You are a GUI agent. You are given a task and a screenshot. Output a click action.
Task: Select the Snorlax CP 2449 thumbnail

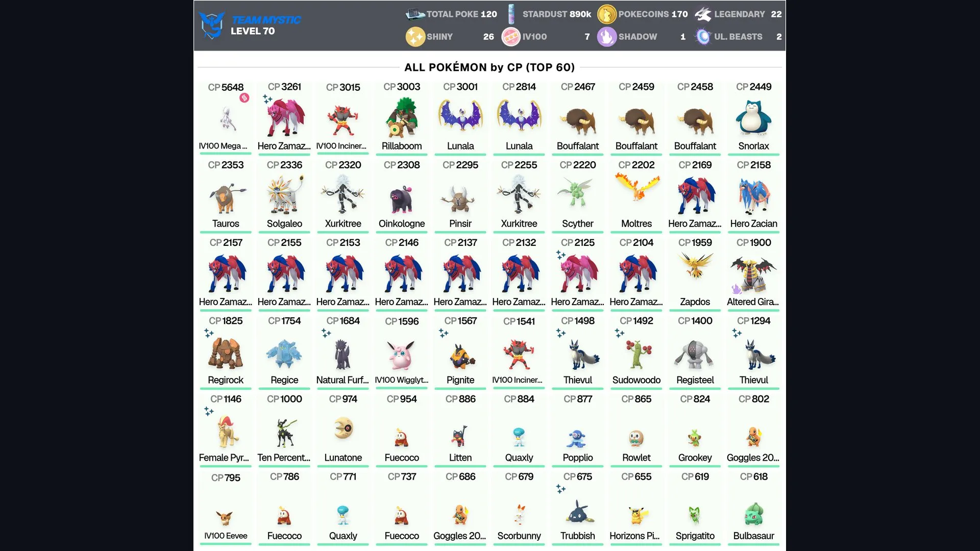[x=753, y=118]
